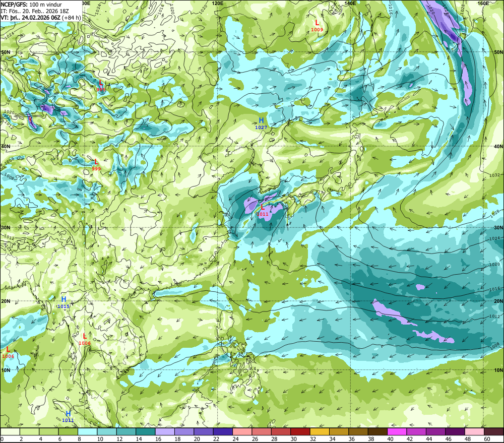Select the 30N label on right edge

coord(498,228)
